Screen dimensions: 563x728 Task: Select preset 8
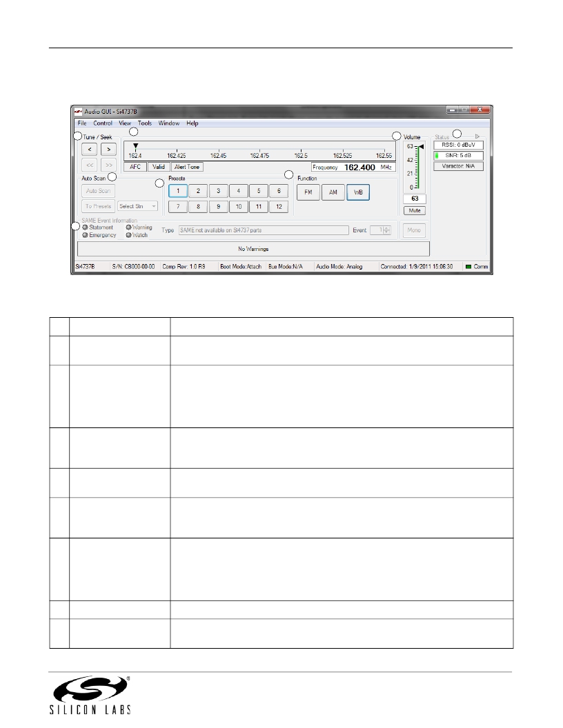(198, 207)
